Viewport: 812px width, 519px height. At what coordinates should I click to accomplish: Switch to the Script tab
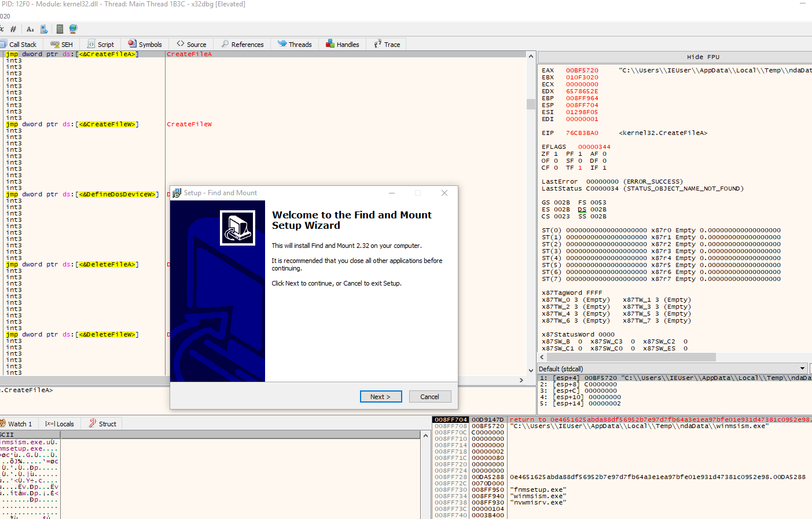coord(101,45)
